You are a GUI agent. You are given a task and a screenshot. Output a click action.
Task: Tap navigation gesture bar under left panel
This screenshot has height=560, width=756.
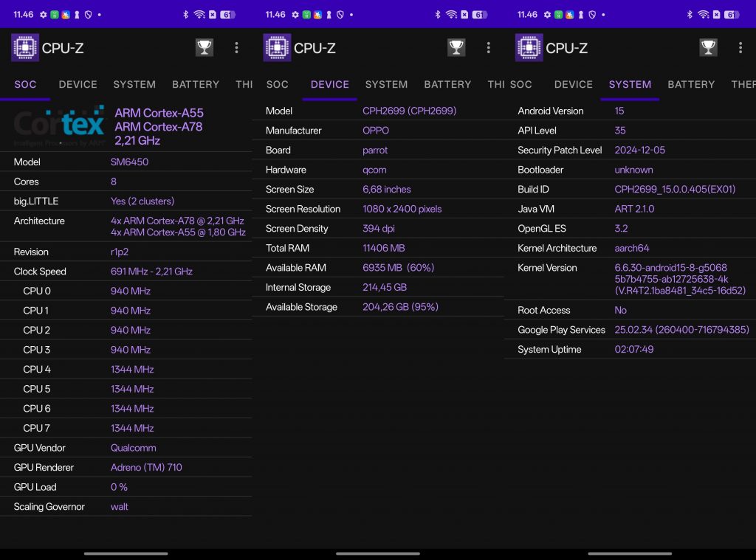(126, 554)
